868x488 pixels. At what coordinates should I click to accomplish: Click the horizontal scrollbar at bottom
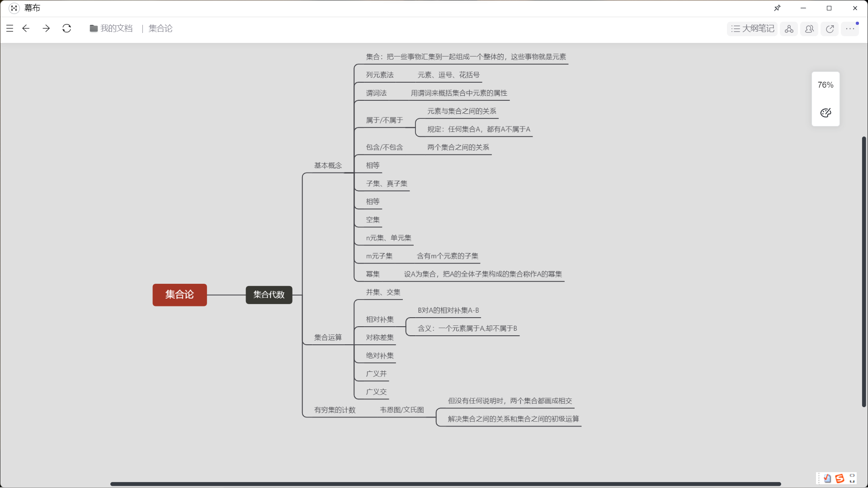pos(445,484)
